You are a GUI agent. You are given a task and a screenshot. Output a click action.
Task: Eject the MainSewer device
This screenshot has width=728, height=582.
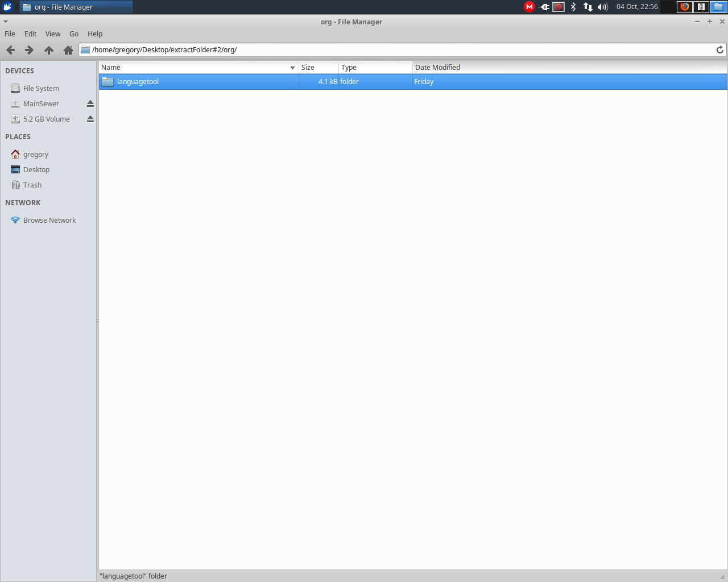click(x=90, y=103)
